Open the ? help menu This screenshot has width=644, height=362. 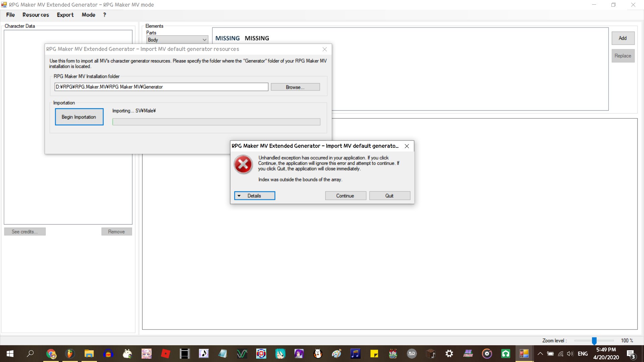(x=105, y=15)
